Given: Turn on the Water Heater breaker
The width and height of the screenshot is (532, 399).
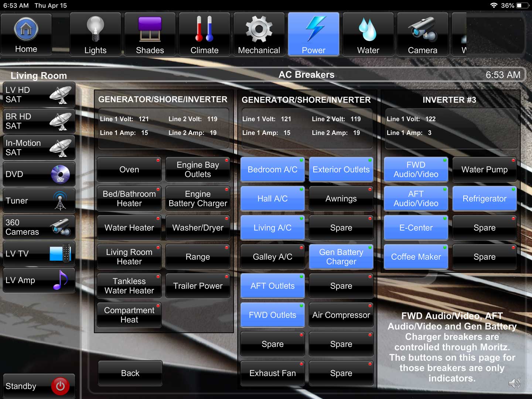Looking at the screenshot, I should click(129, 228).
